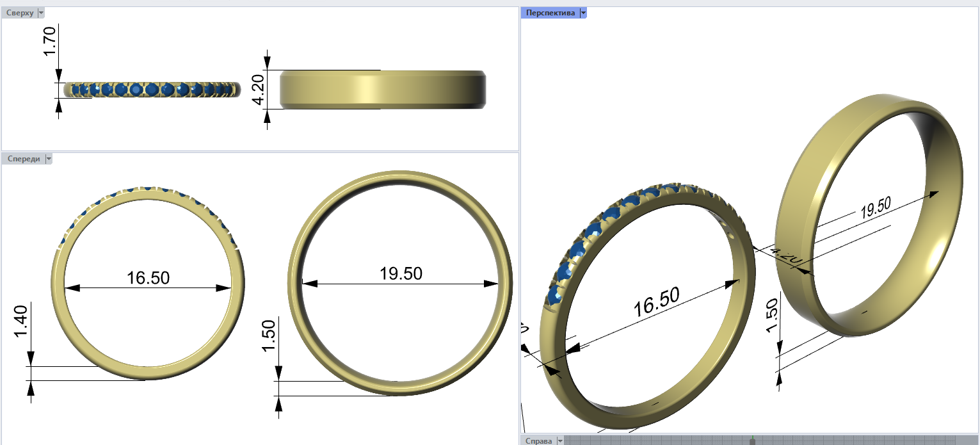This screenshot has height=445, width=980.
Task: Open the Перспектива viewport dropdown arrow
Action: [x=583, y=13]
